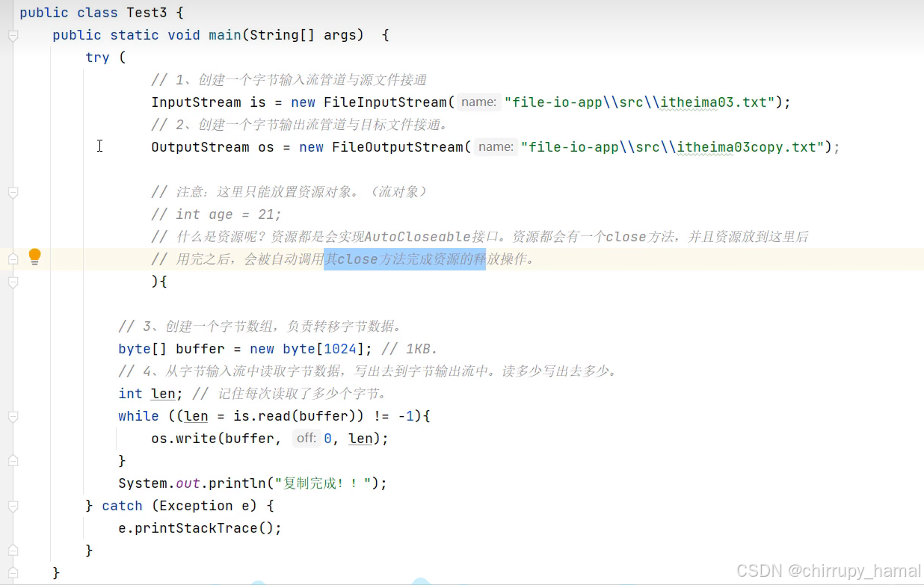Click fold end marker at main method's closing brace
The image size is (924, 585).
13,573
